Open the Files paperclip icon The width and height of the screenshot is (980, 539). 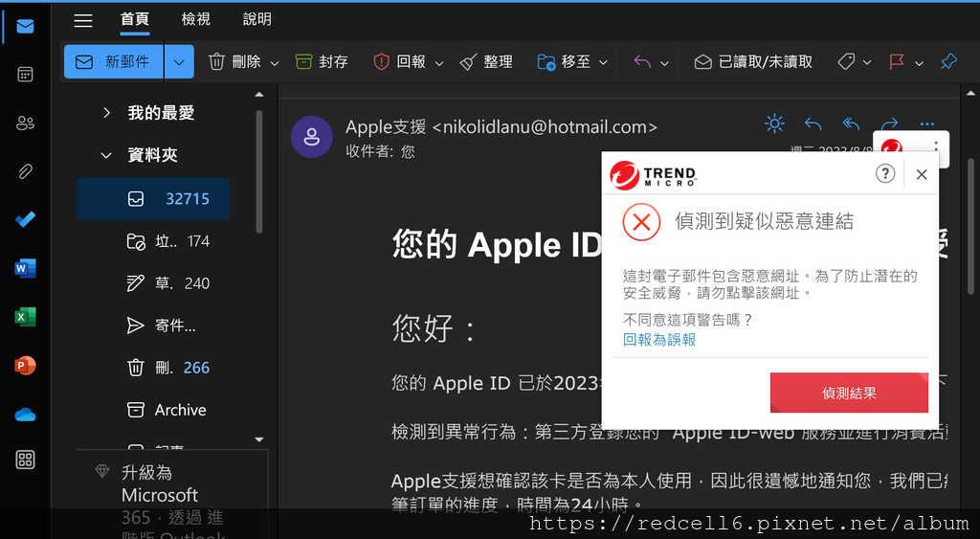25,171
